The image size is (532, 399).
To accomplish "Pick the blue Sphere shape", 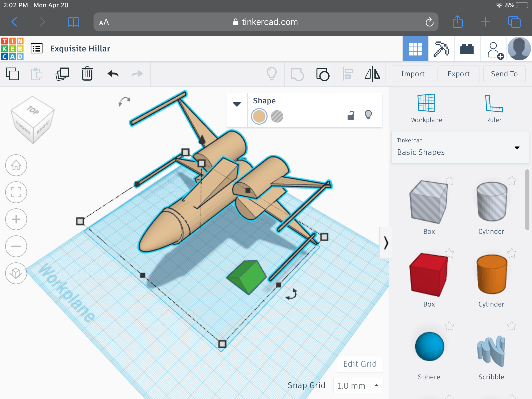I will pos(429,347).
